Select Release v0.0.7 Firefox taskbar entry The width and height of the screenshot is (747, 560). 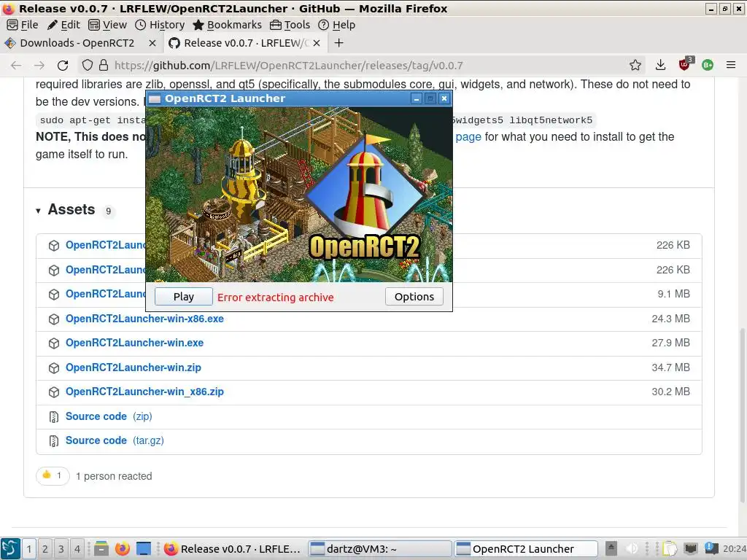pos(233,549)
